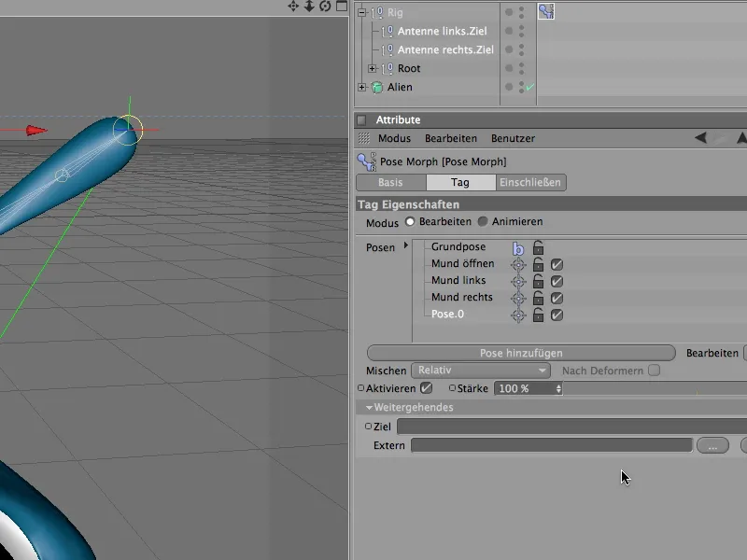Screen dimensions: 747x560
Task: Select the Alien object icon in the manager
Action: point(376,87)
